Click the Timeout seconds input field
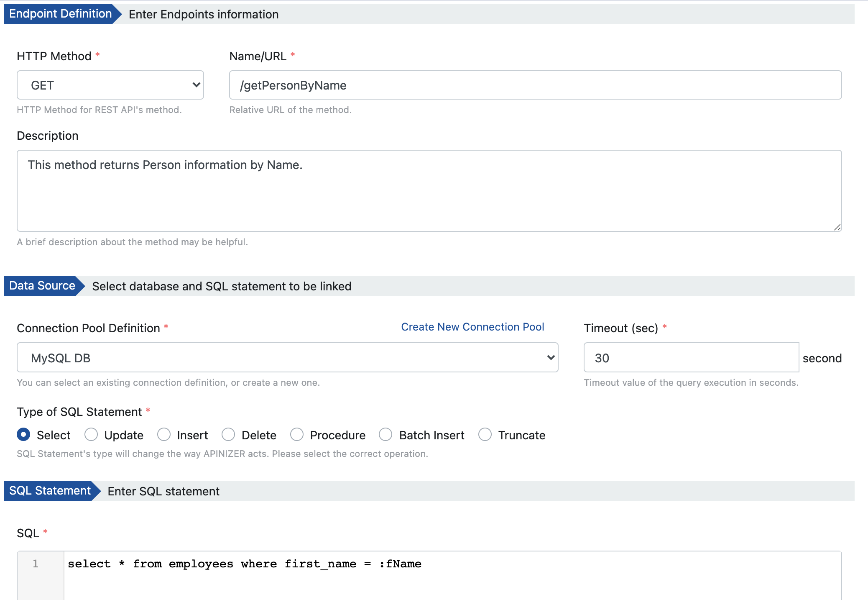This screenshot has width=868, height=600. [x=691, y=358]
